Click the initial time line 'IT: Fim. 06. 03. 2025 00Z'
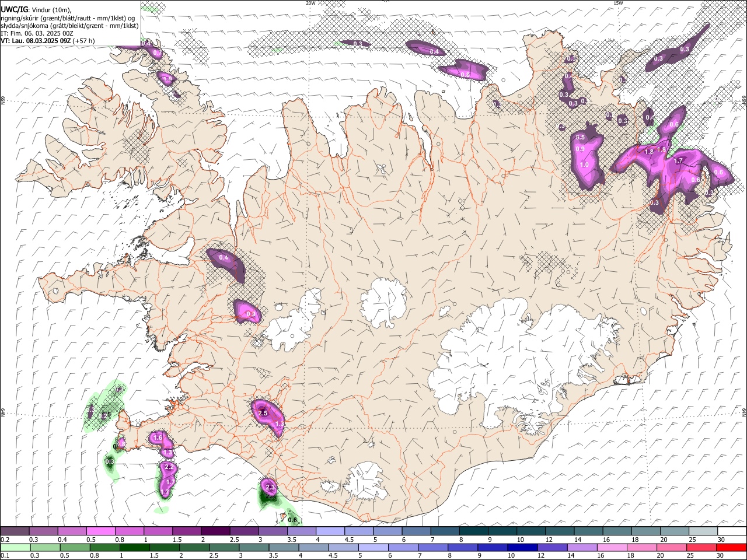Viewport: 747px width, 560px height. pos(37,33)
